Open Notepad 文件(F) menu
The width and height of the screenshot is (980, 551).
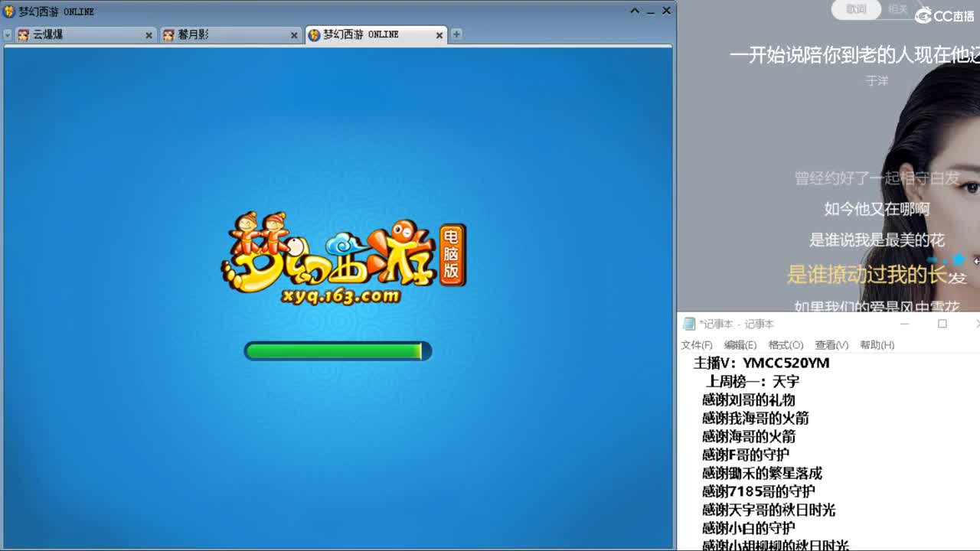(697, 345)
